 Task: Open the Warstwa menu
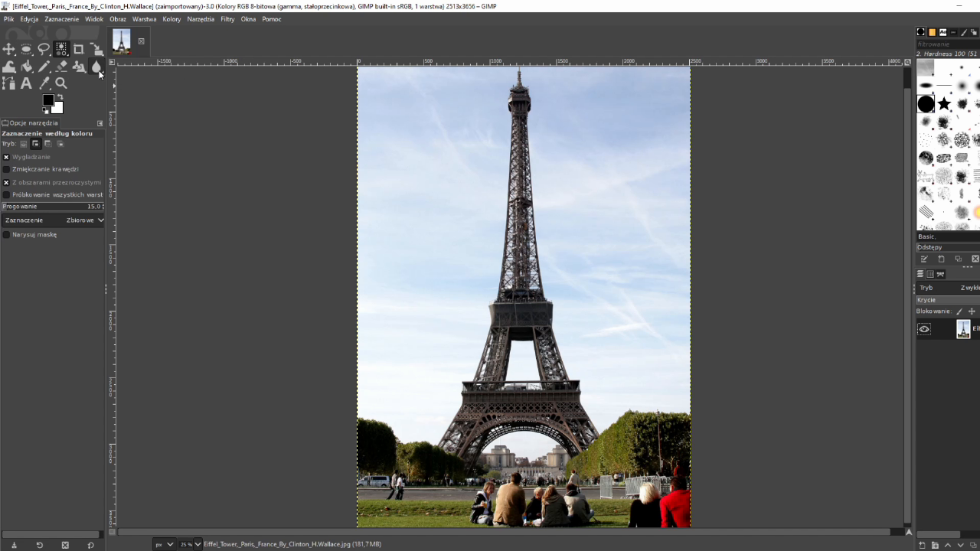pos(144,19)
